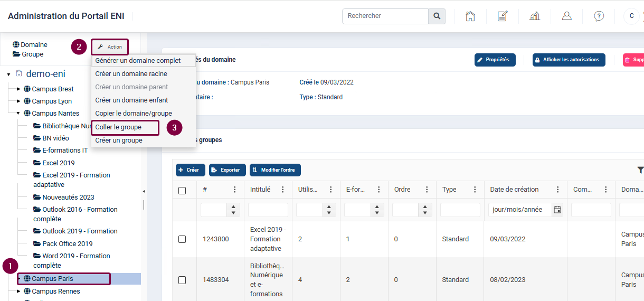
Task: Open the home icon in header
Action: tap(470, 16)
